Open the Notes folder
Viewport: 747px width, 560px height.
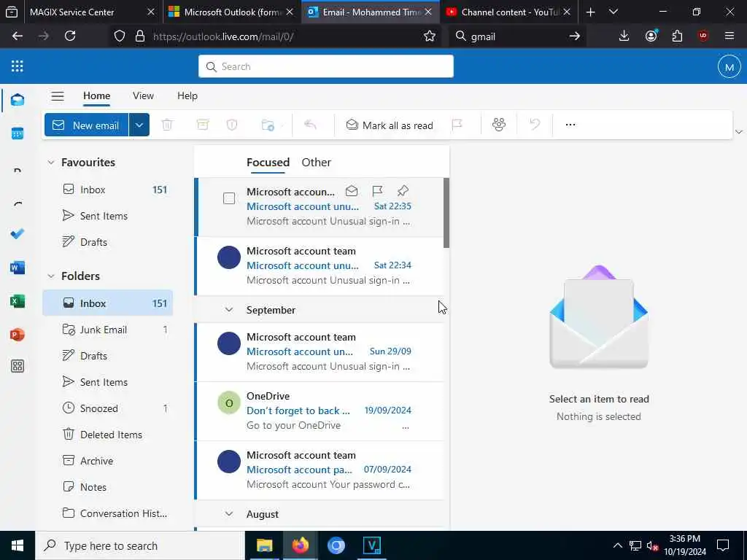point(108,487)
